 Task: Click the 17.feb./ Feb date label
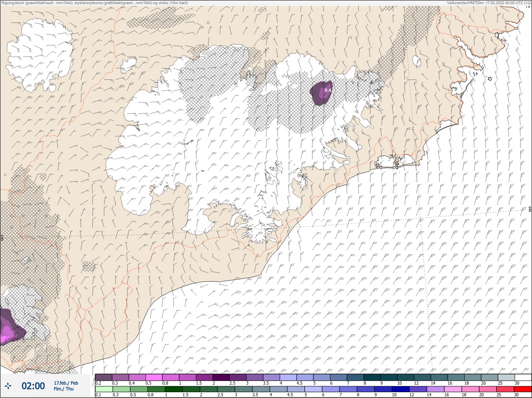point(66,383)
